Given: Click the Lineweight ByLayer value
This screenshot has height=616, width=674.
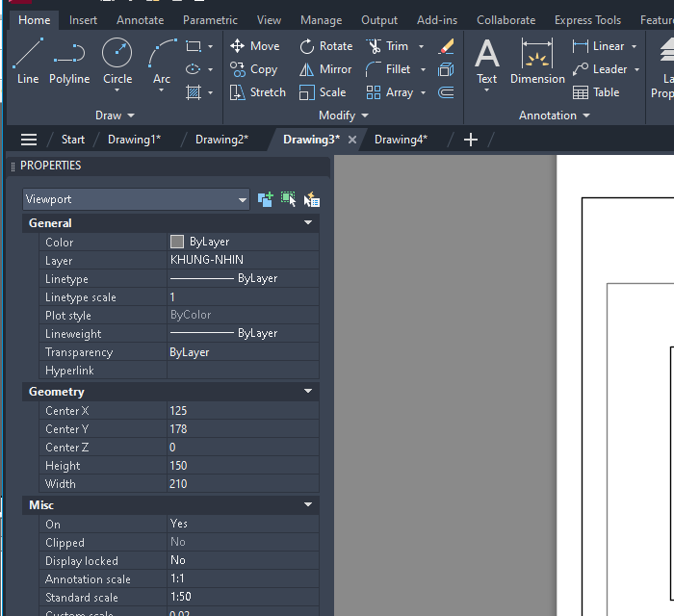Looking at the screenshot, I should point(243,333).
